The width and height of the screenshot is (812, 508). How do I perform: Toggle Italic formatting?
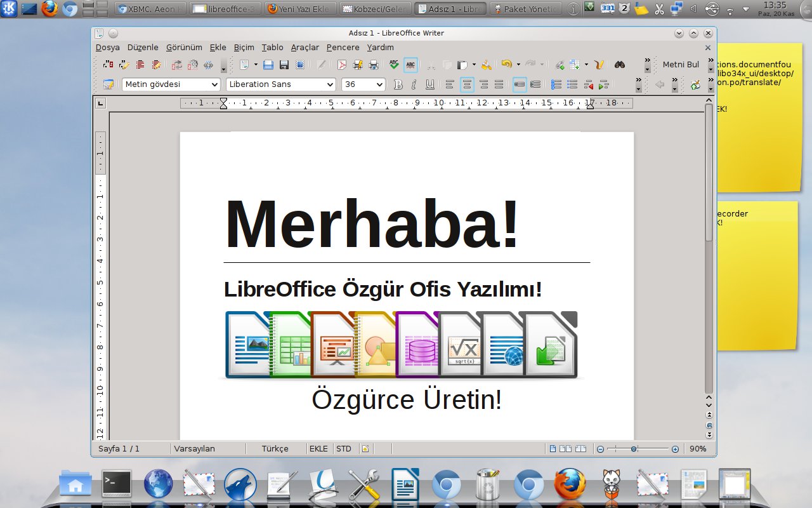click(414, 84)
